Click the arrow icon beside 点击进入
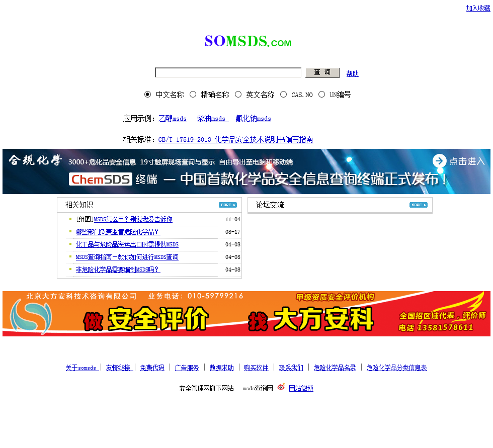The height and width of the screenshot is (448, 493). (439, 161)
